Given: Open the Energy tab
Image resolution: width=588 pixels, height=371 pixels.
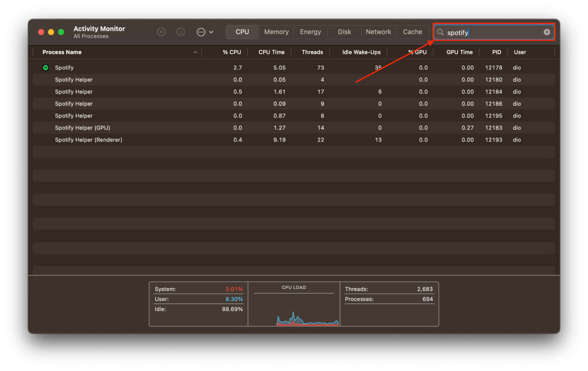Looking at the screenshot, I should click(310, 32).
